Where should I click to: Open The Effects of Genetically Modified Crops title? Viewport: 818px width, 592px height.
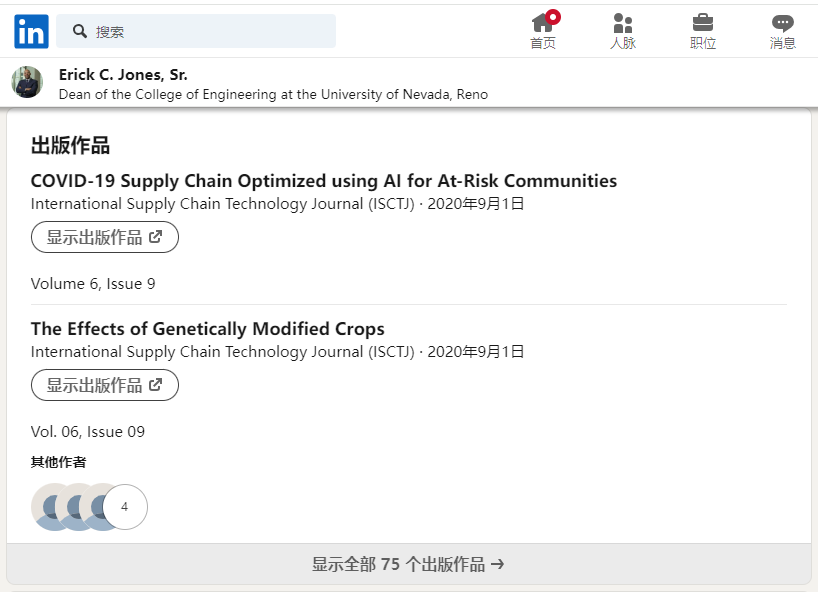208,329
